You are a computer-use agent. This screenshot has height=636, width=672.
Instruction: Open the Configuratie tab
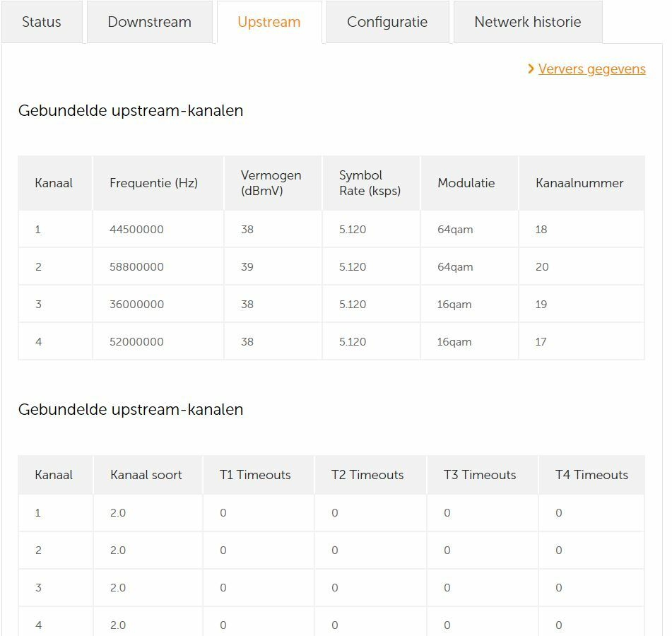tap(387, 22)
